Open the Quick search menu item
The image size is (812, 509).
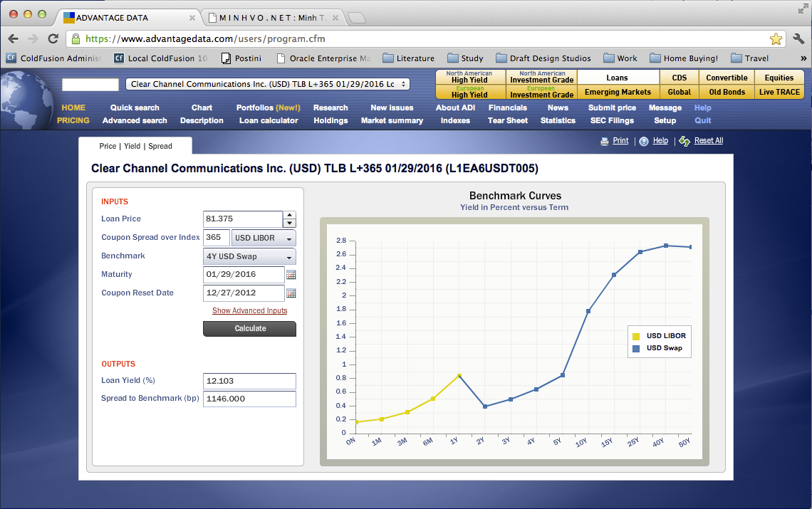135,107
